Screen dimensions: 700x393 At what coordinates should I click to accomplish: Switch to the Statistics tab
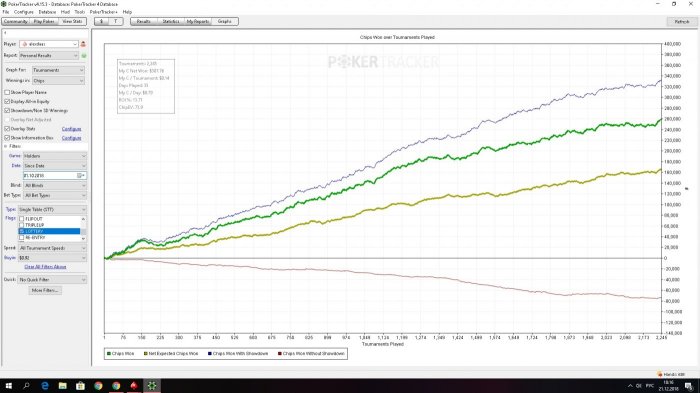(x=171, y=21)
